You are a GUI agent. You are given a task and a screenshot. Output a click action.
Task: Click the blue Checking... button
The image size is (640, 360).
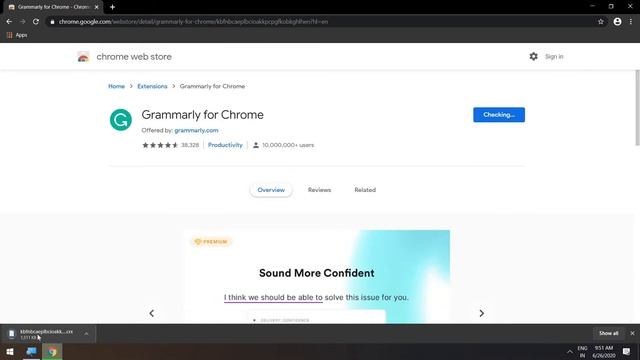499,115
